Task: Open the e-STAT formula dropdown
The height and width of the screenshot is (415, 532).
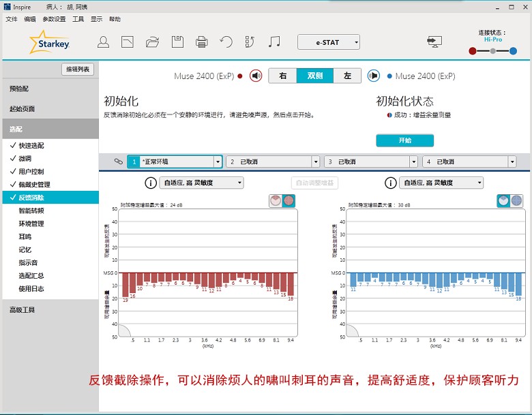Action: 328,42
